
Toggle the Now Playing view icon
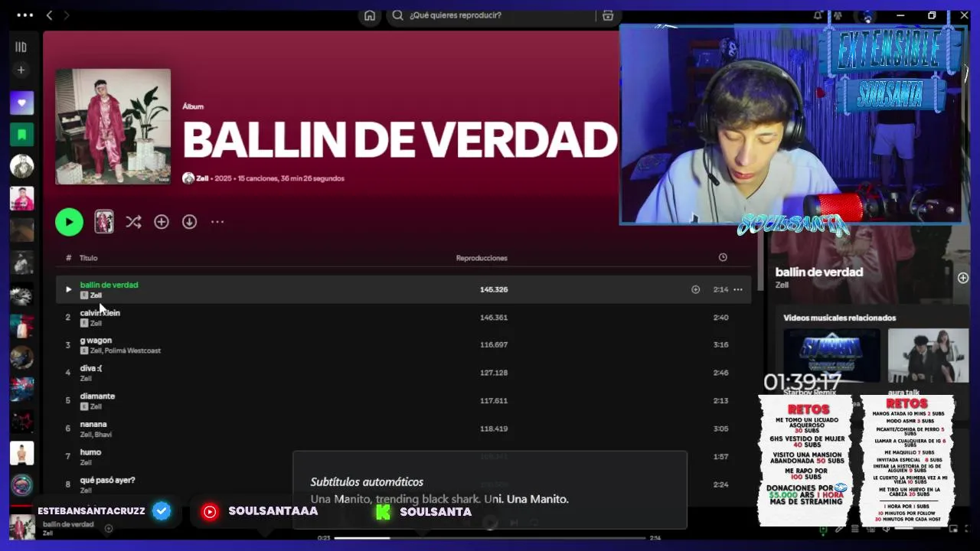823,529
